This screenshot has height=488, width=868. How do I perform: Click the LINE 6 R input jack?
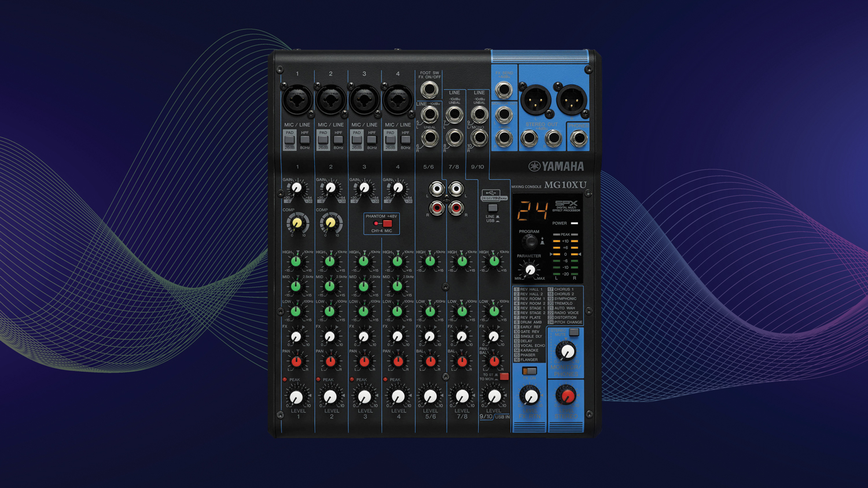(x=429, y=138)
